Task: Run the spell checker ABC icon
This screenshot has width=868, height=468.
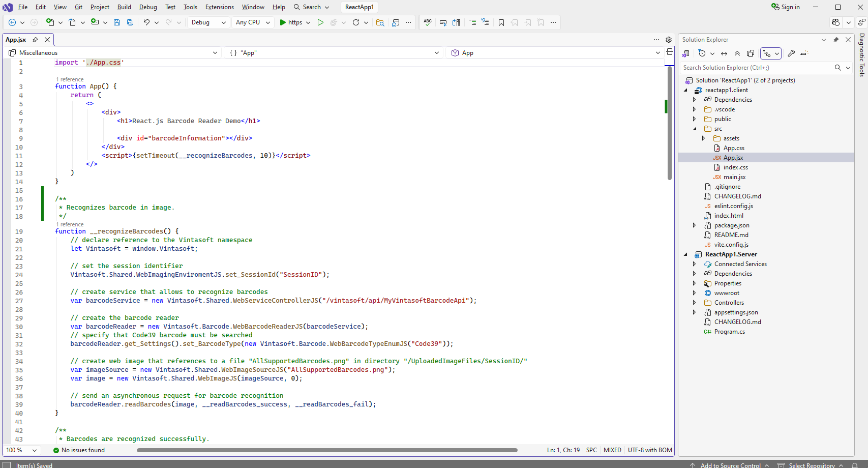Action: point(428,22)
